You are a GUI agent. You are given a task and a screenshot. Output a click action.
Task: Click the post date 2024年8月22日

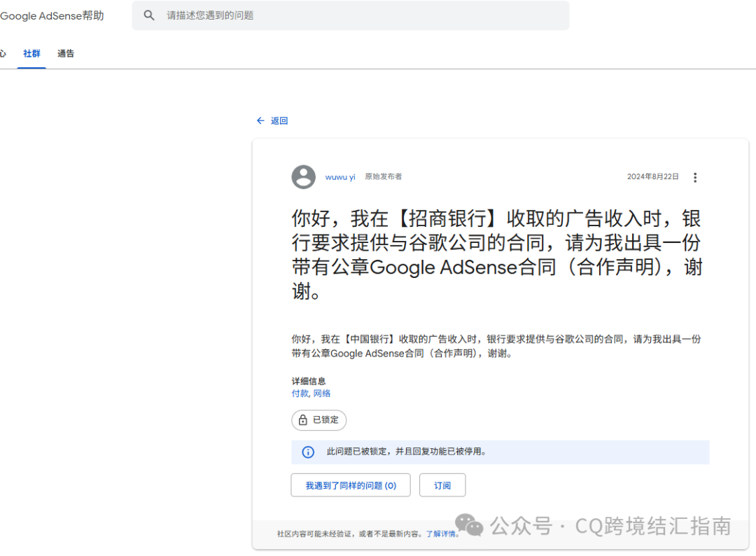(654, 176)
